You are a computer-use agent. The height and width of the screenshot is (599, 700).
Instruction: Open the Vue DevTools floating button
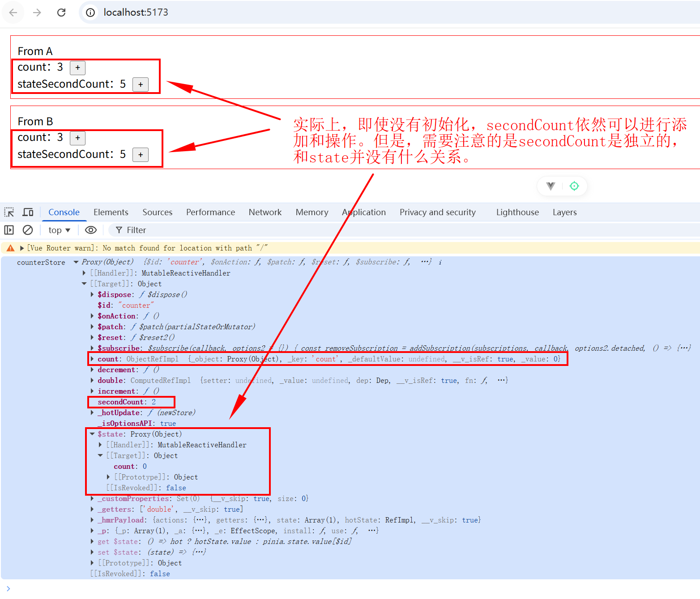pyautogui.click(x=551, y=186)
